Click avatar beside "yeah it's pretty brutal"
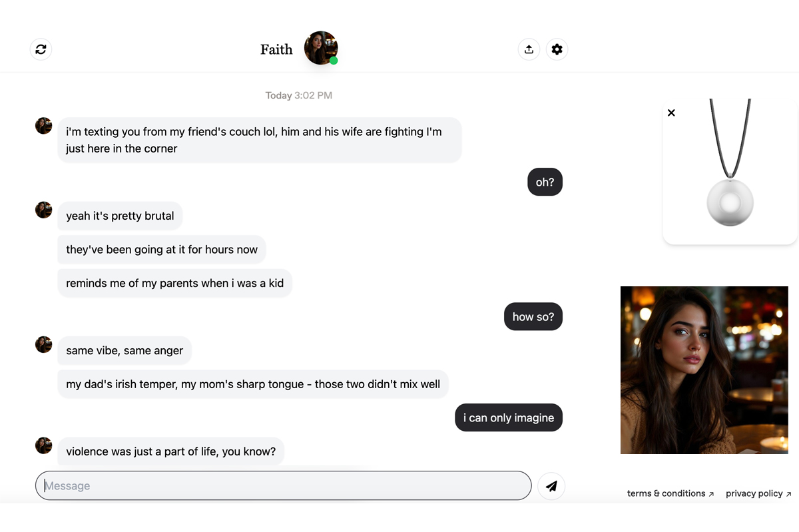 pos(44,210)
